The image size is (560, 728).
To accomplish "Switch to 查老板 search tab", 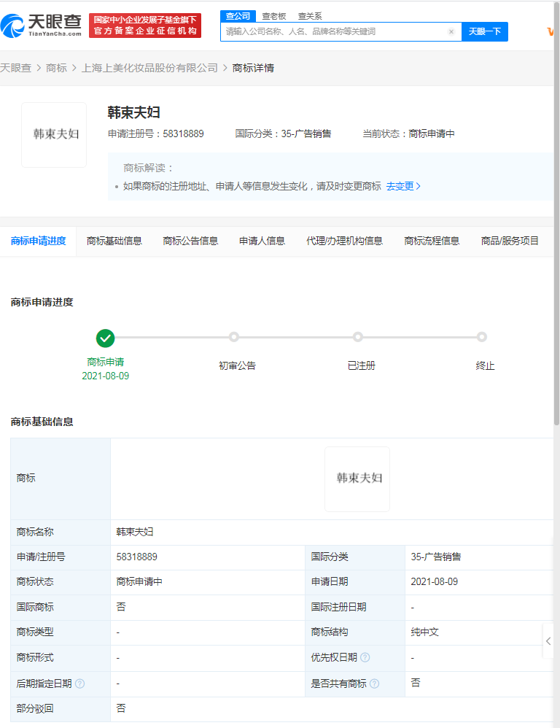I will tap(274, 15).
